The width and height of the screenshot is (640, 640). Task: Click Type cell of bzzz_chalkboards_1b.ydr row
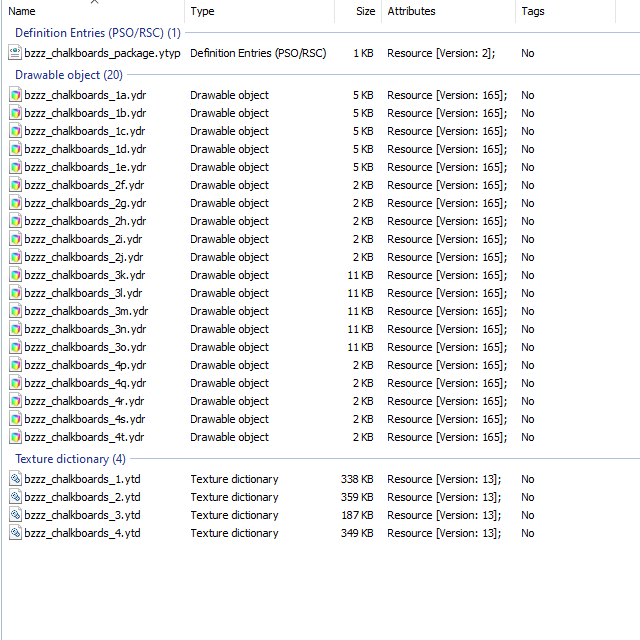(x=229, y=113)
